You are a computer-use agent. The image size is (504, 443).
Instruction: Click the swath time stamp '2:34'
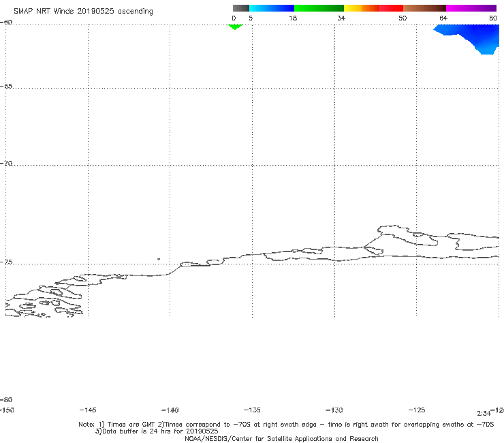pyautogui.click(x=484, y=414)
